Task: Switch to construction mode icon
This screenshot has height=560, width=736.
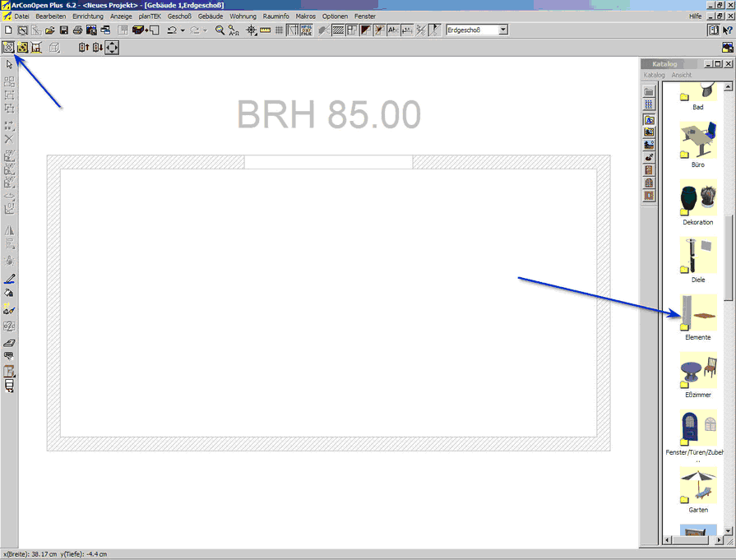Action: point(9,47)
